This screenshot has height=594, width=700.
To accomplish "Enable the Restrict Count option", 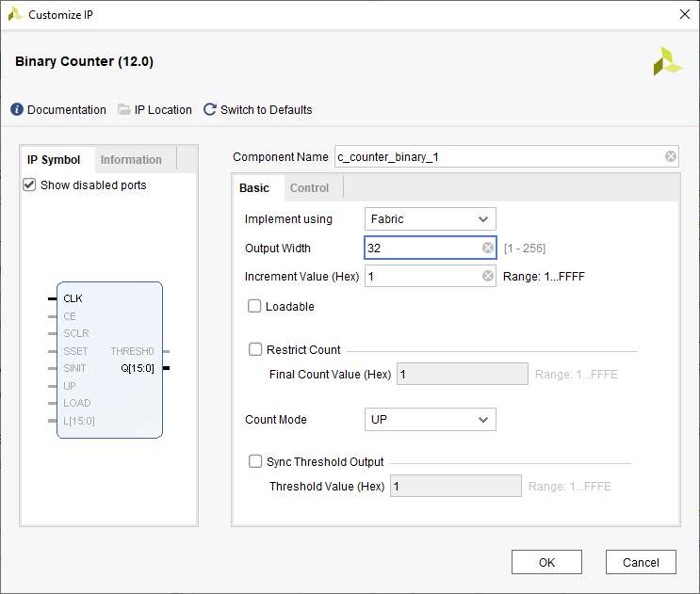I will pos(255,349).
